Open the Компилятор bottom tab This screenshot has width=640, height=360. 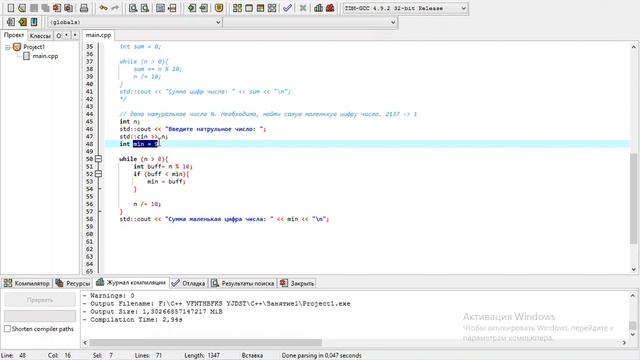click(27, 283)
